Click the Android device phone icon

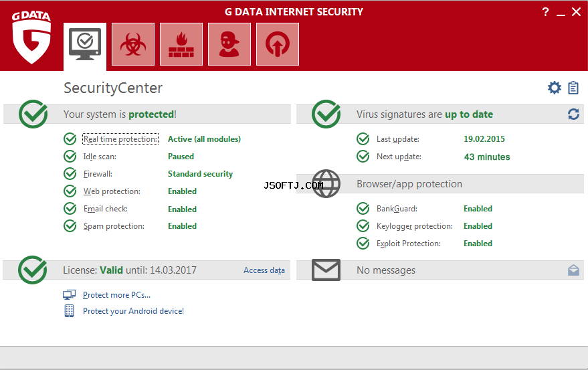(69, 310)
